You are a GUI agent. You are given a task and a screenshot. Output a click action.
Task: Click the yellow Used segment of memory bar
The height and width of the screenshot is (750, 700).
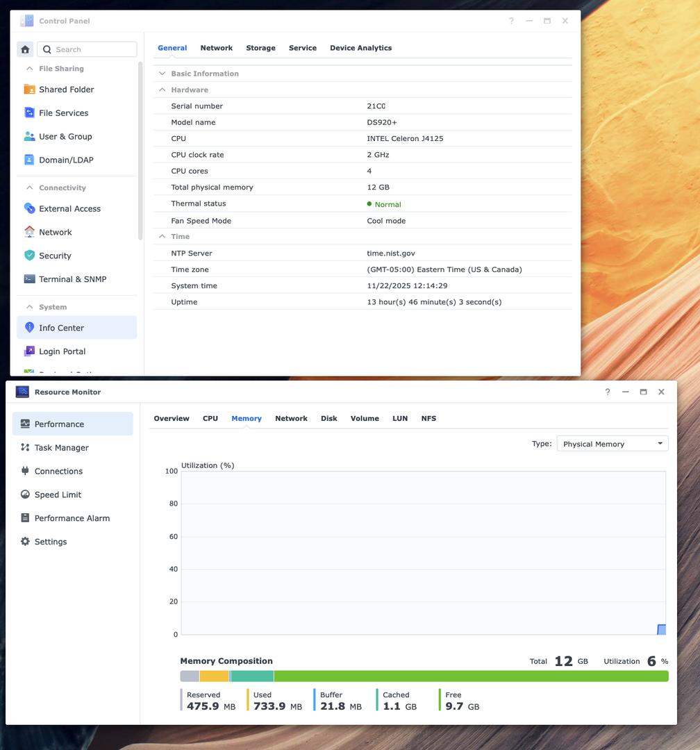[215, 676]
